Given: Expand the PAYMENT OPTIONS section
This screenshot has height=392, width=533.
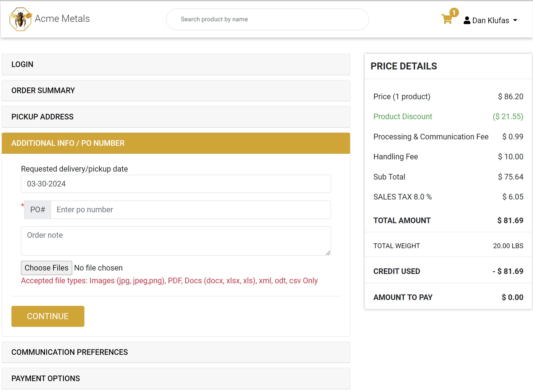Looking at the screenshot, I should [x=176, y=378].
